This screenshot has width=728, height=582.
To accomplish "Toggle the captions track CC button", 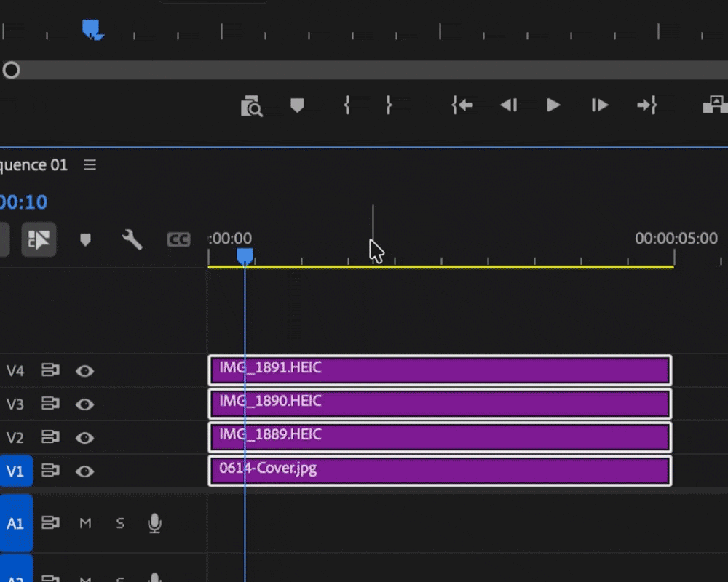I will pos(178,239).
